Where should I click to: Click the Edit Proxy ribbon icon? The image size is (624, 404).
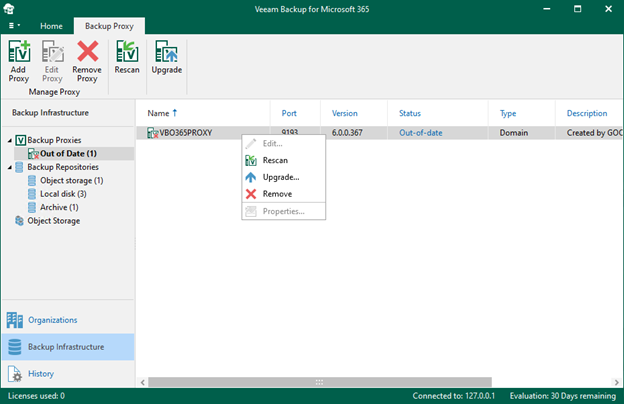point(52,51)
